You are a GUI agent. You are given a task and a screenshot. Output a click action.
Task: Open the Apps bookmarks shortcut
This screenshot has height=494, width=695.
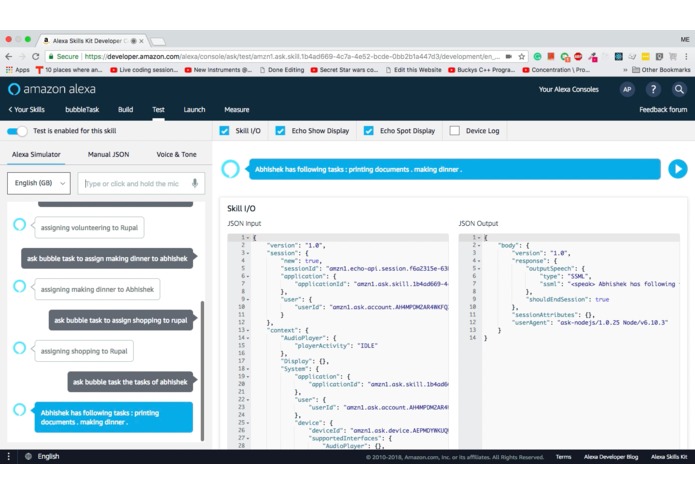(18, 70)
